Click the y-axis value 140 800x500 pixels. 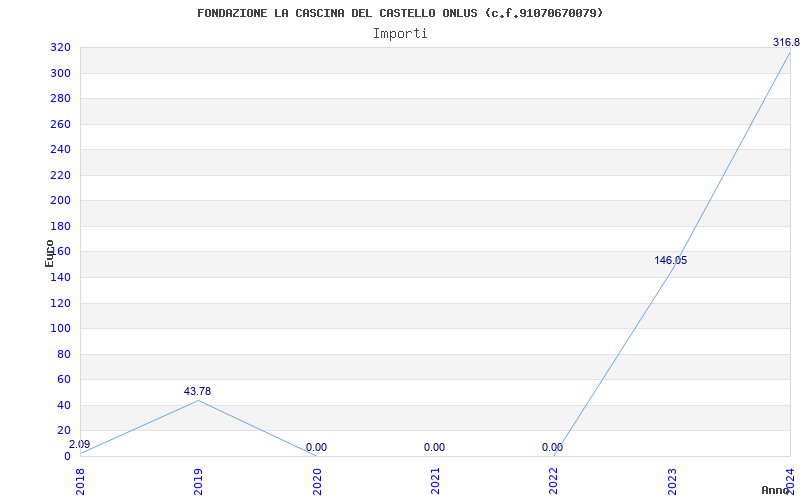coord(60,278)
